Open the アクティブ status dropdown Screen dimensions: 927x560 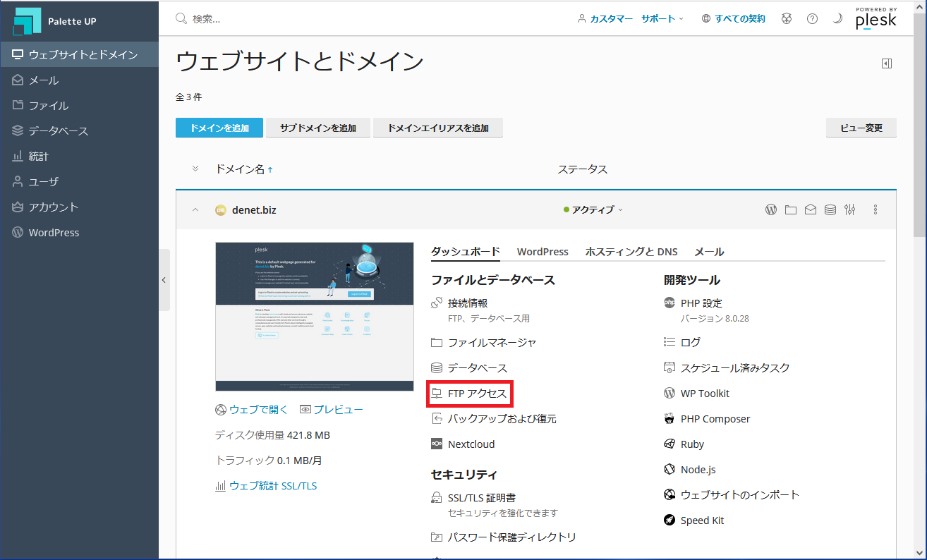pos(593,209)
